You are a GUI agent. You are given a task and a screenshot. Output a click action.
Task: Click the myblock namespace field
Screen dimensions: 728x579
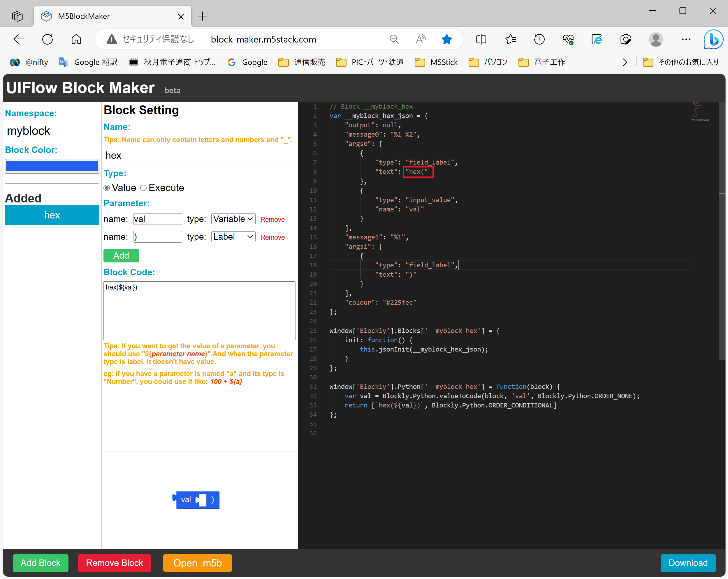point(52,131)
